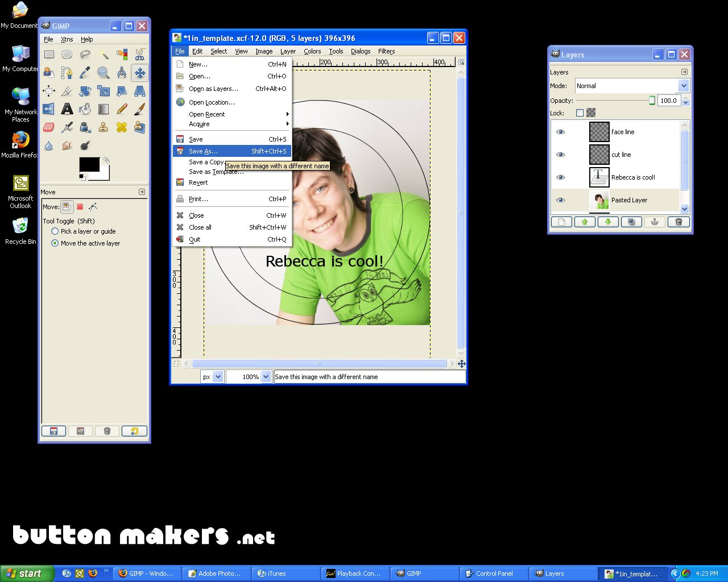Pick the Scissors Select tool
The height and width of the screenshot is (582, 728).
140,55
